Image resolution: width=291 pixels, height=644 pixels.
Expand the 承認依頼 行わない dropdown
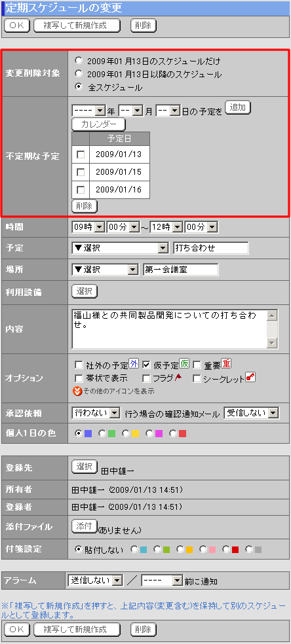(96, 413)
